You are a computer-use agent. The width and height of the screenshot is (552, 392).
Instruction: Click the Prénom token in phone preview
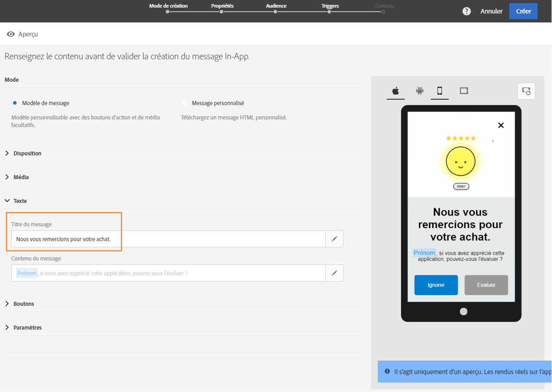point(424,253)
